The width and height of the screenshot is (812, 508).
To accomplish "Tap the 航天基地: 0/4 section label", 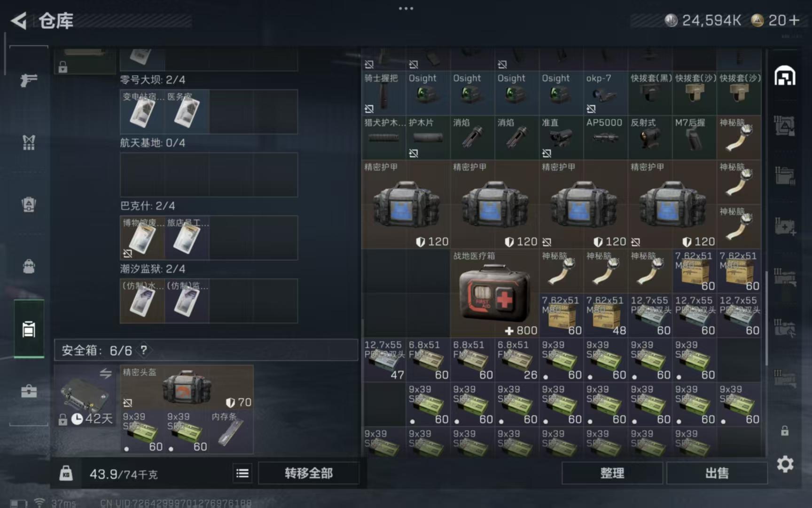I will 152,143.
